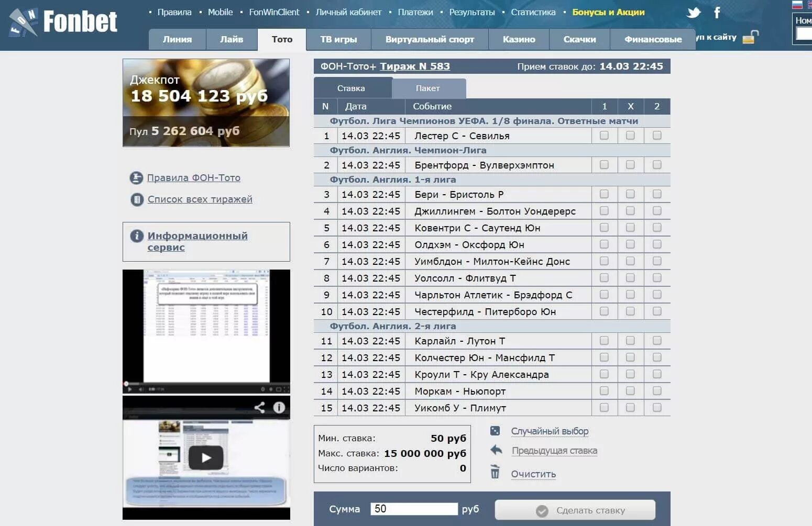Image resolution: width=812 pixels, height=526 pixels.
Task: Click icon beside Правила ФОН-Тото
Action: click(x=136, y=178)
